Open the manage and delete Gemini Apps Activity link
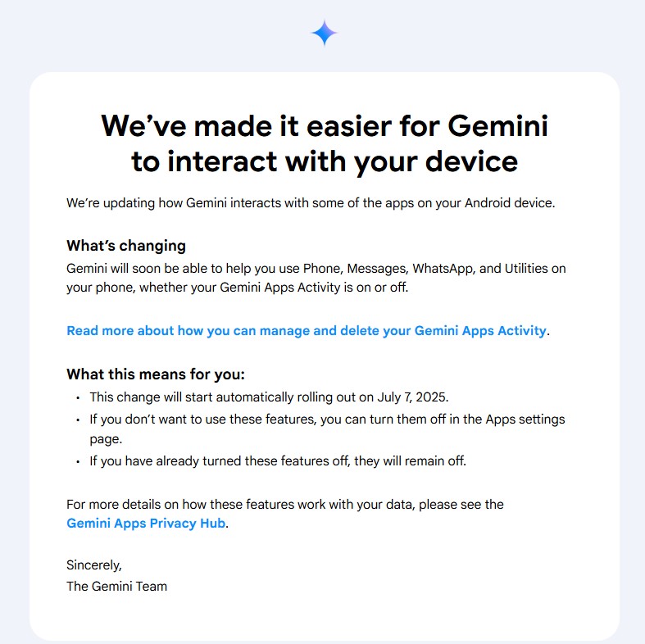The height and width of the screenshot is (644, 645). (x=307, y=331)
